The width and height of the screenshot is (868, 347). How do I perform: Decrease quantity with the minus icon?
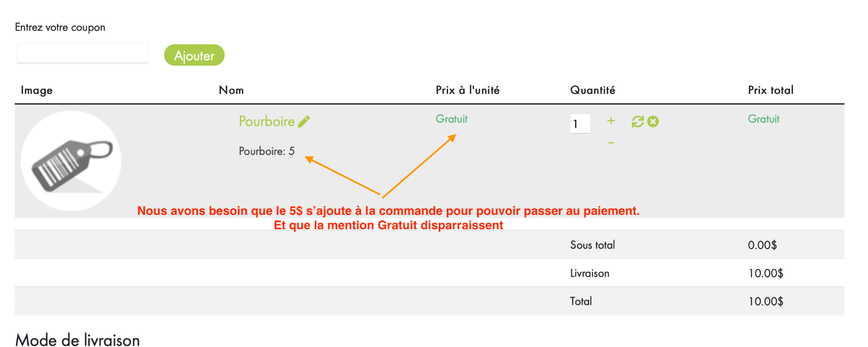coord(611,143)
